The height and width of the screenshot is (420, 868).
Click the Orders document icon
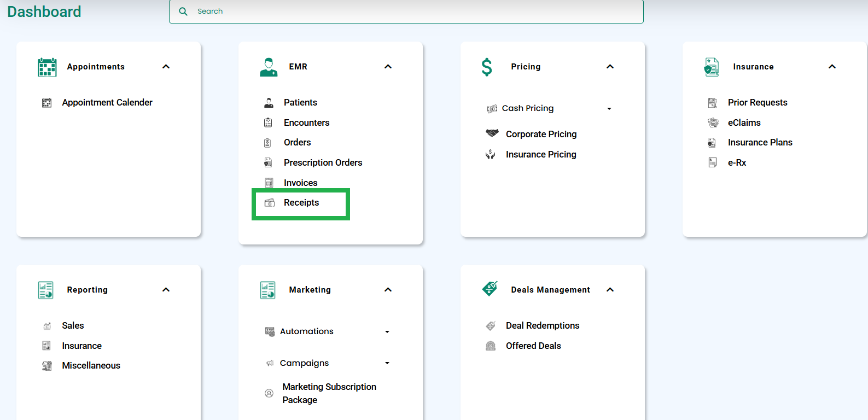click(267, 143)
